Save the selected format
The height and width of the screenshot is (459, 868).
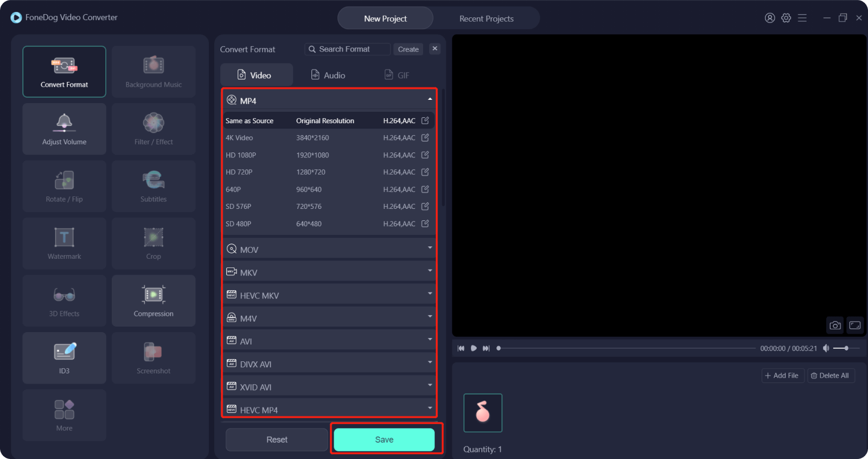(384, 439)
